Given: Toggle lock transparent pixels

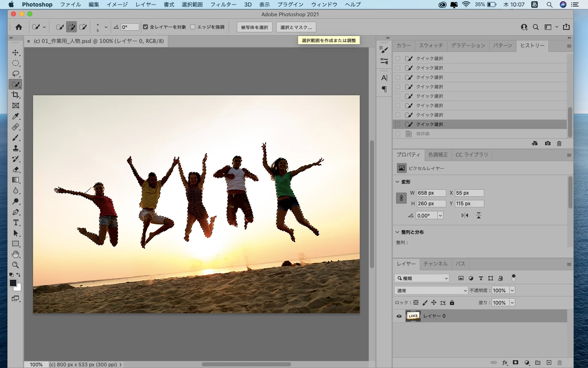Looking at the screenshot, I should point(416,303).
